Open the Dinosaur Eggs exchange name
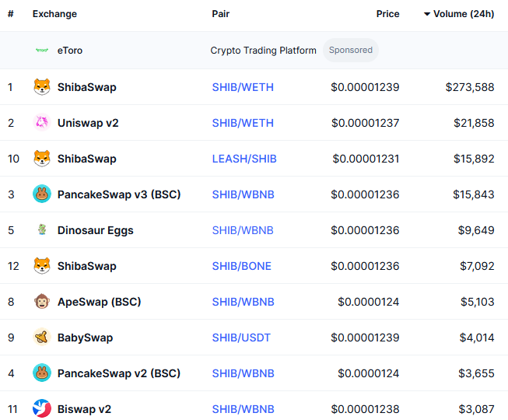The width and height of the screenshot is (508, 420). pyautogui.click(x=95, y=230)
